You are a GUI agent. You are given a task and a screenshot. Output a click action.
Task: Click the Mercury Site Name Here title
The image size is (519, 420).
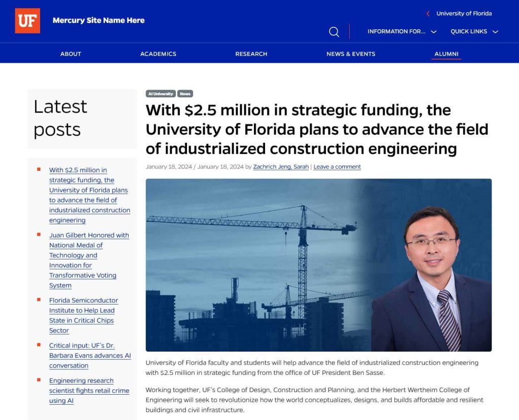pos(99,21)
